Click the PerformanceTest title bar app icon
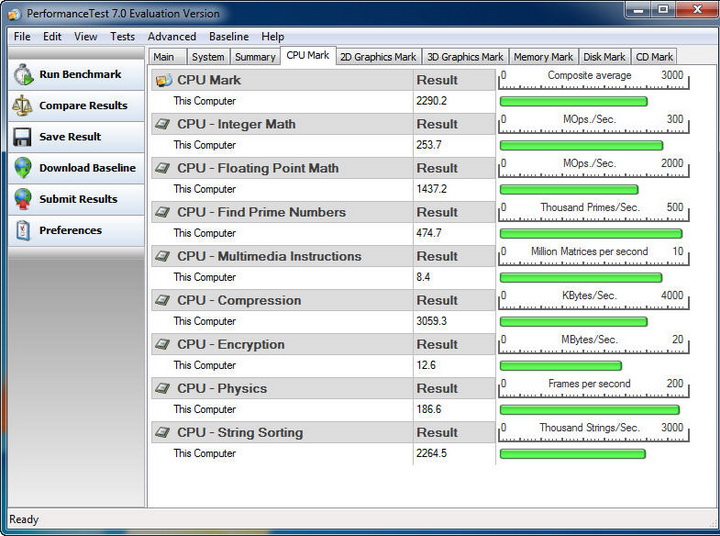This screenshot has height=536, width=720. click(x=14, y=14)
